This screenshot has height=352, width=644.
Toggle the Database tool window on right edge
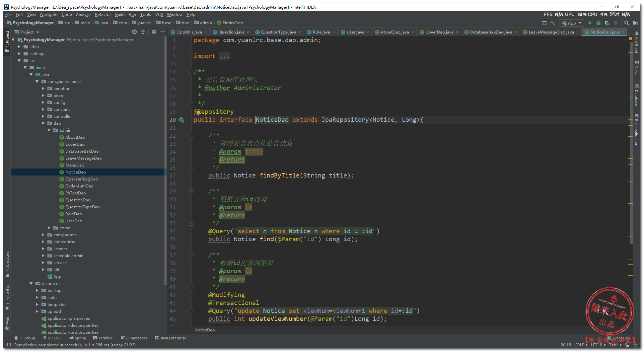point(636,96)
